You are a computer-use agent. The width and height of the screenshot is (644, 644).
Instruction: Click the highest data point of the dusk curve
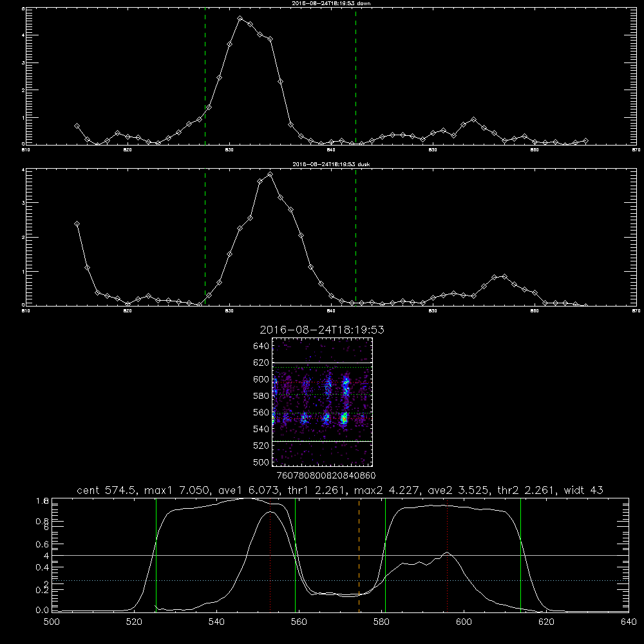coord(270,175)
